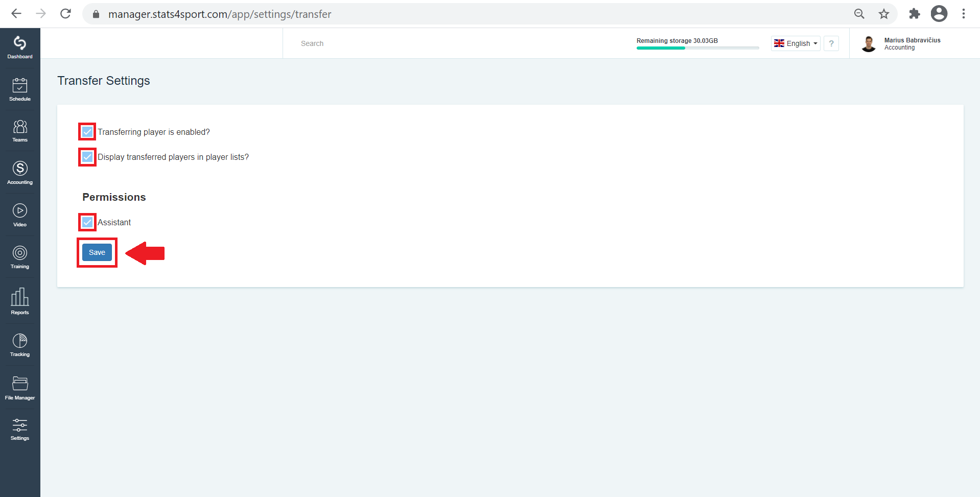Open the English language dropdown
Screen dimensions: 980x497
coord(796,43)
